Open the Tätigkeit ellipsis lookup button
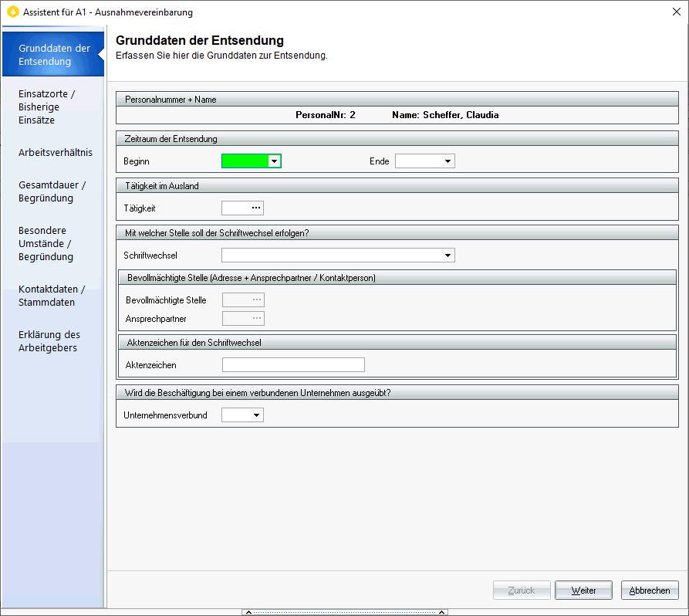 255,208
